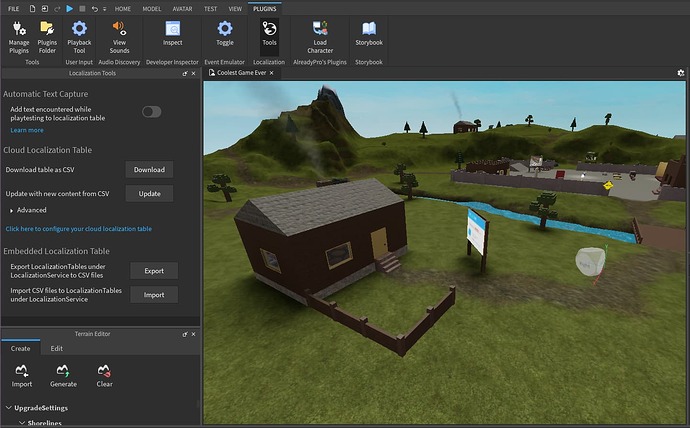
Task: Click the Download table as CSV button
Action: tap(149, 170)
